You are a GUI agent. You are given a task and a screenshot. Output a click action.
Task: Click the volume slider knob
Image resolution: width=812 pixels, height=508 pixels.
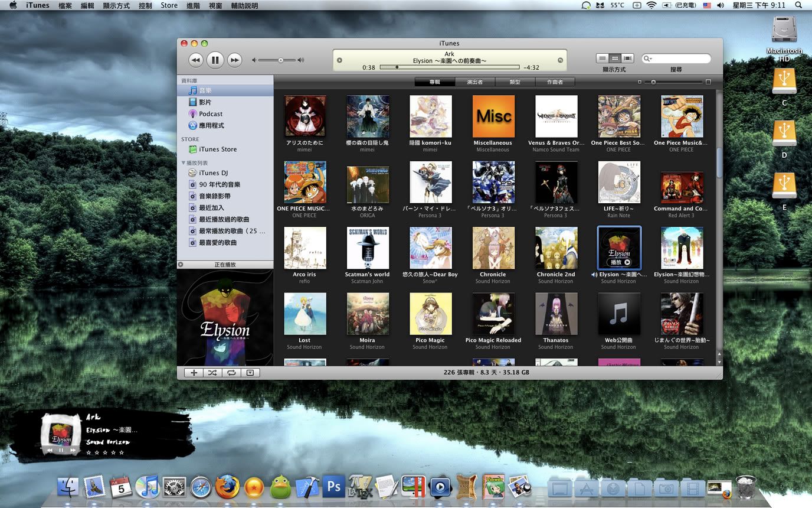coord(281,60)
